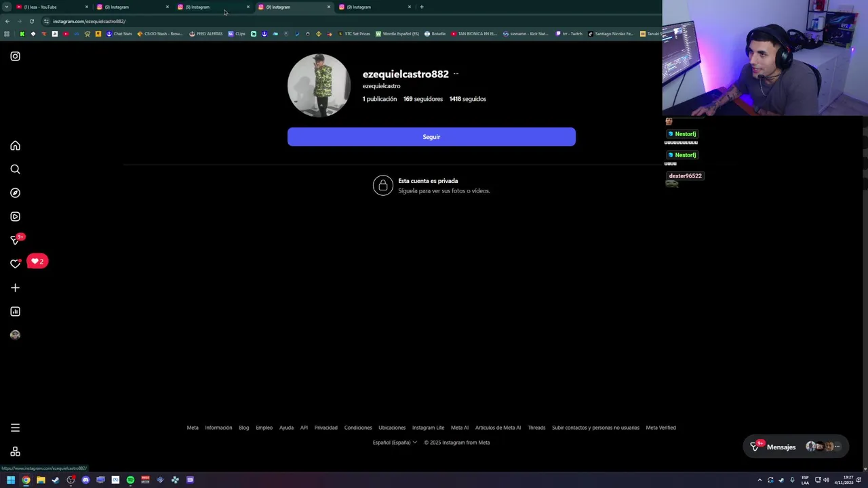Screen dimensions: 868x488
Task: Click the Seguir follow button
Action: 431,137
